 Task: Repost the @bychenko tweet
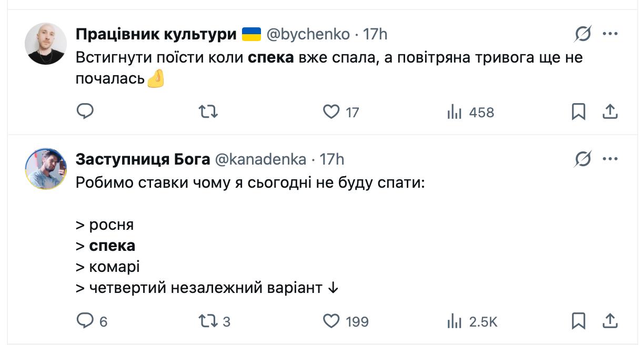(208, 111)
